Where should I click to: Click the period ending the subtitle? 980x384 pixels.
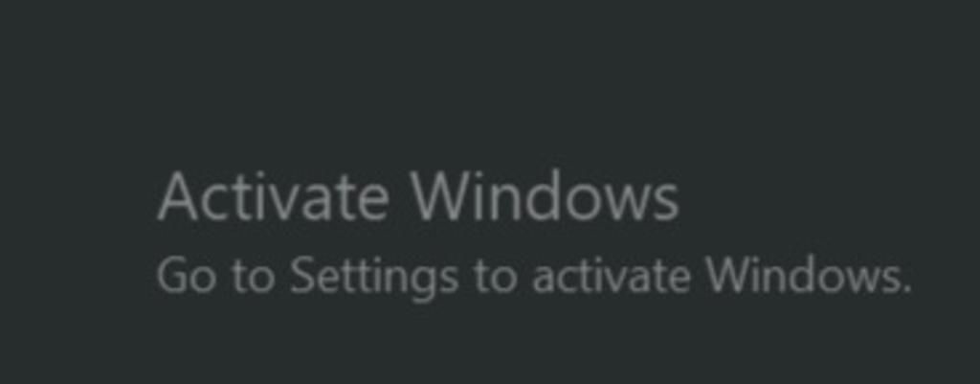[907, 290]
